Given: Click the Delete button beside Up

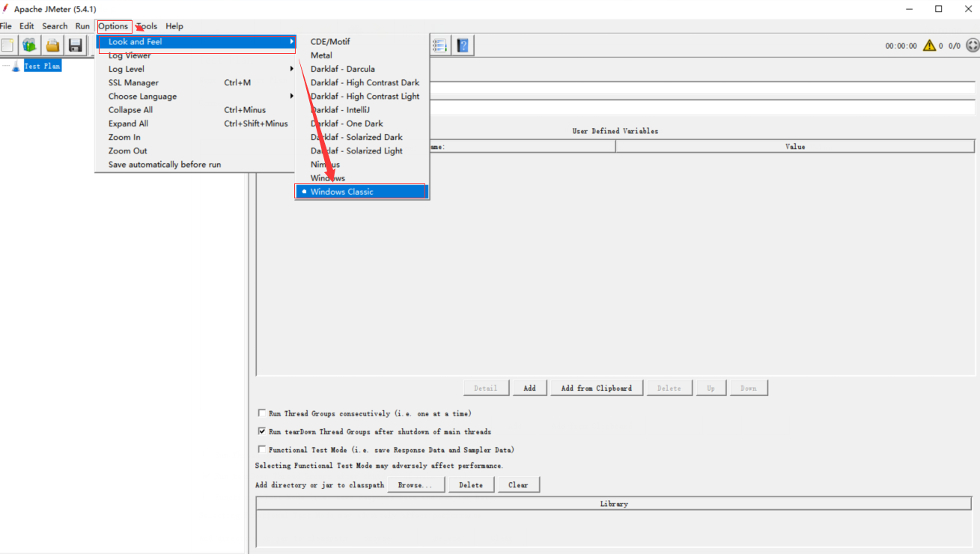Looking at the screenshot, I should tap(669, 388).
